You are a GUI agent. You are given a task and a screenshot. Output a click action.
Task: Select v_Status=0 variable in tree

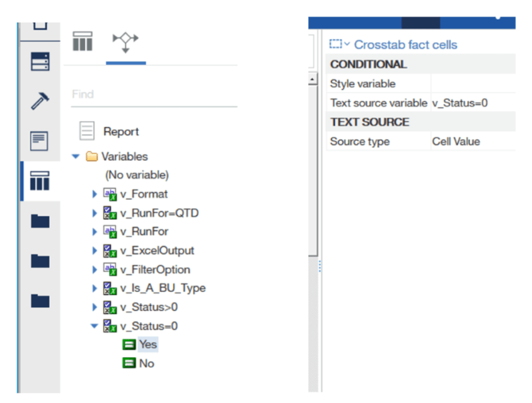click(x=149, y=326)
